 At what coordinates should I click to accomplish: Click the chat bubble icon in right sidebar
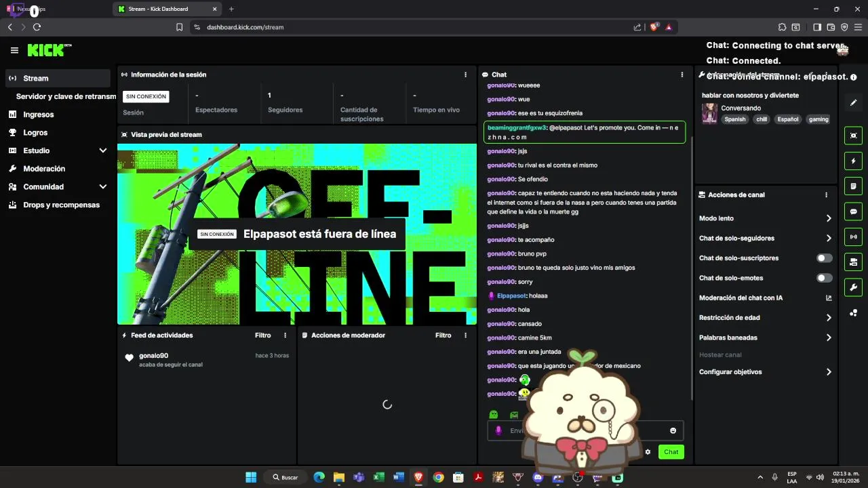tap(854, 211)
